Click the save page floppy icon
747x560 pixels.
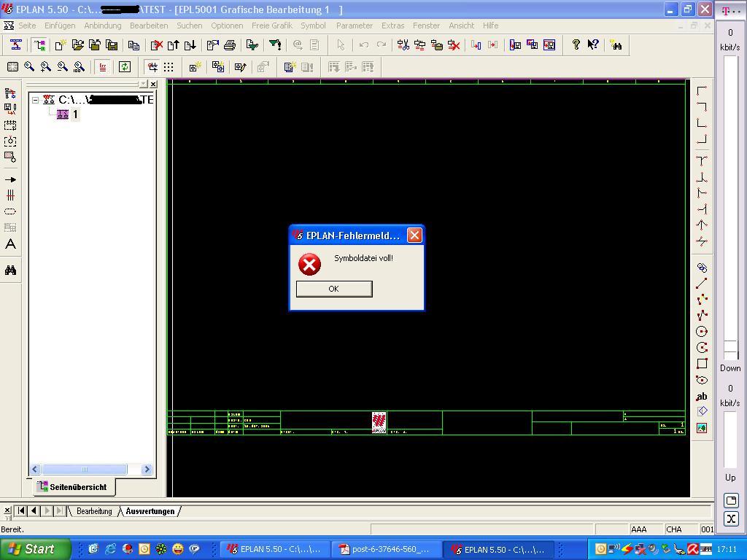112,45
